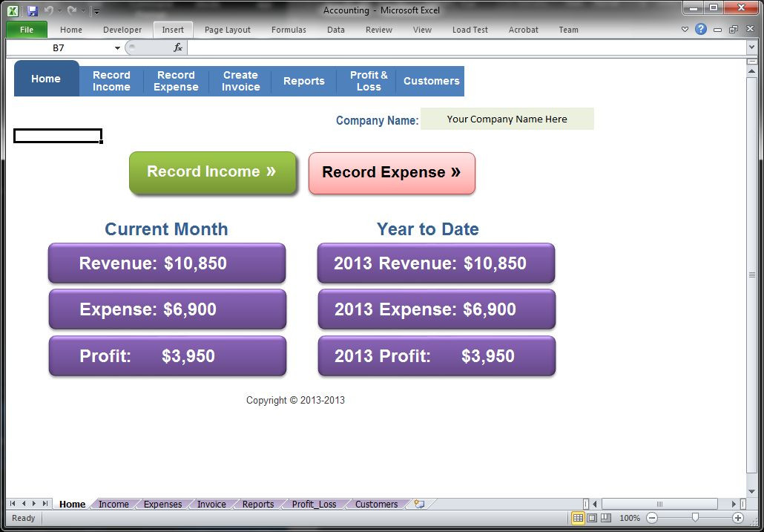Select the Income sheet tab
The image size is (764, 532).
(113, 505)
